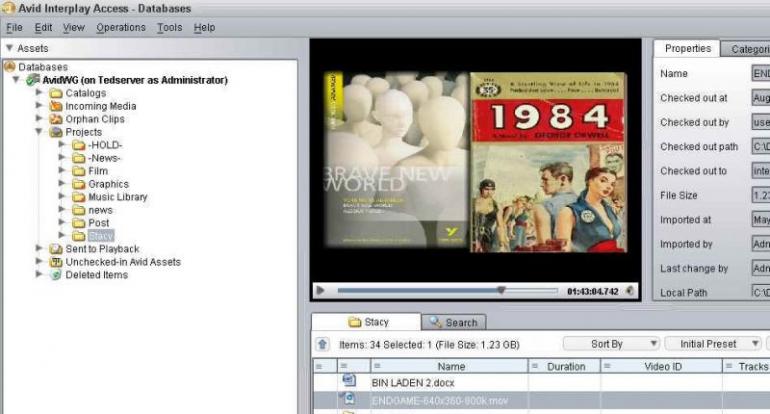Image resolution: width=770 pixels, height=414 pixels.
Task: Open the Operations menu
Action: (121, 28)
